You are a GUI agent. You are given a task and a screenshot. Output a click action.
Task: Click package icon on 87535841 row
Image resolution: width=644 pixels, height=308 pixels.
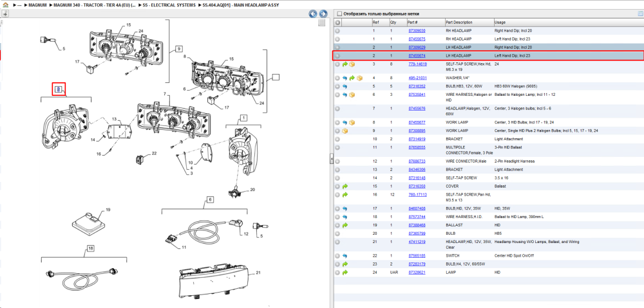click(352, 95)
